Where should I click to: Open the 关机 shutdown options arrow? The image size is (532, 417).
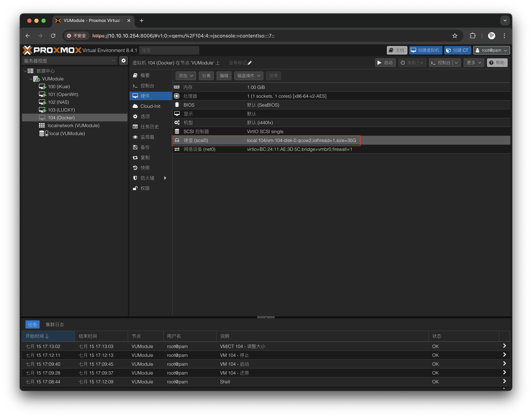pos(422,63)
